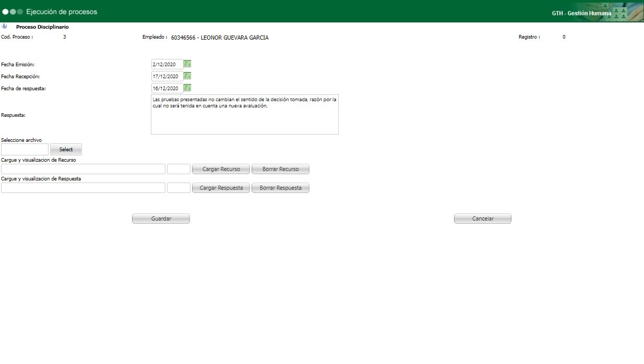
Task: Click the Empleado label
Action: click(155, 37)
